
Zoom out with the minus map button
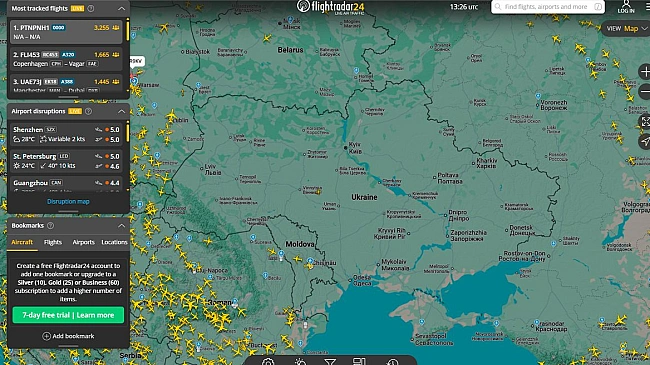645,91
